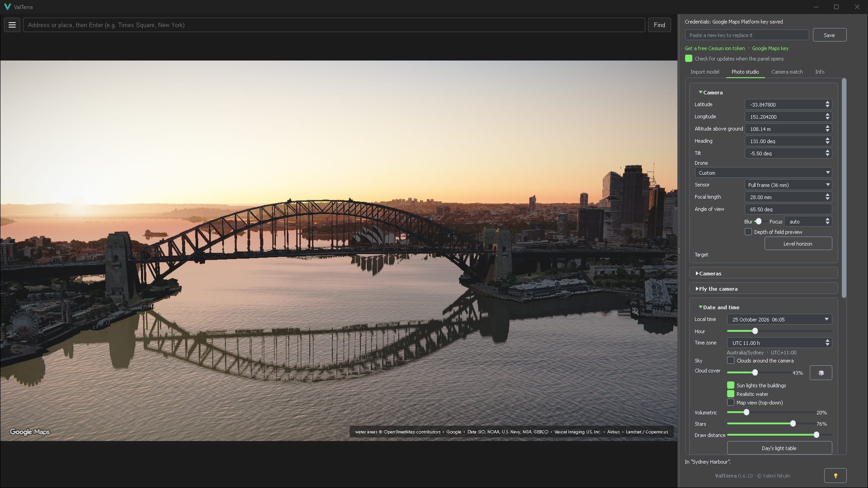868x488 pixels.
Task: Save the new API key
Action: [x=829, y=35]
